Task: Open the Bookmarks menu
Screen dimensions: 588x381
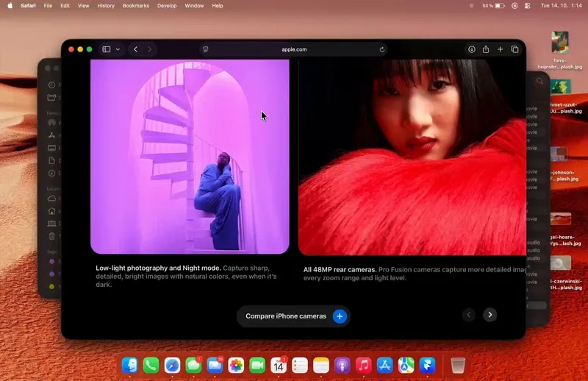Action: [x=136, y=6]
